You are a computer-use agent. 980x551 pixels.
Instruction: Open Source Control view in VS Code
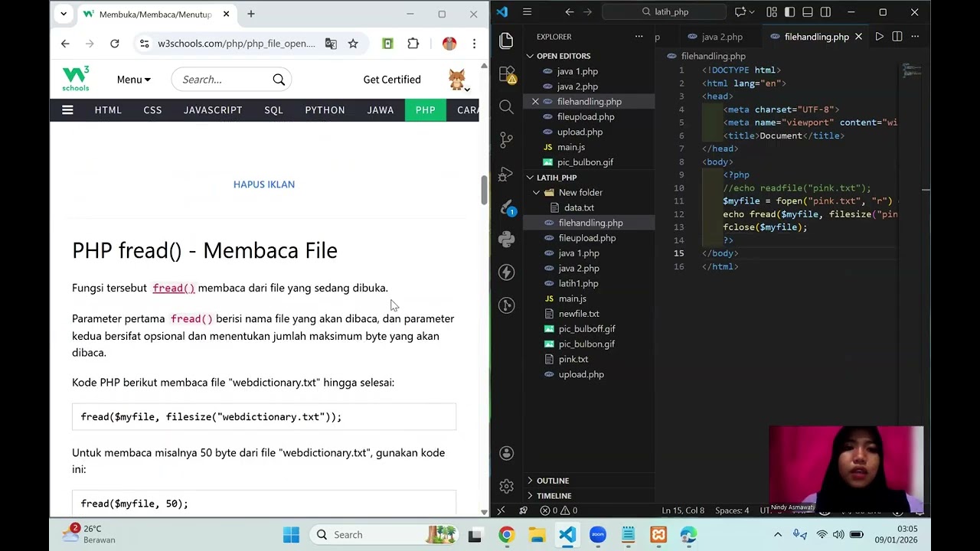coord(506,140)
